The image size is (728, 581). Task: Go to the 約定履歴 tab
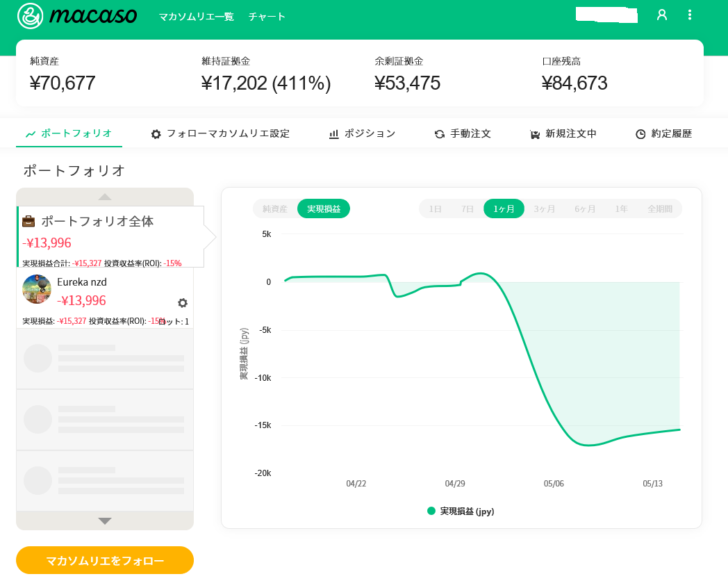pyautogui.click(x=663, y=133)
